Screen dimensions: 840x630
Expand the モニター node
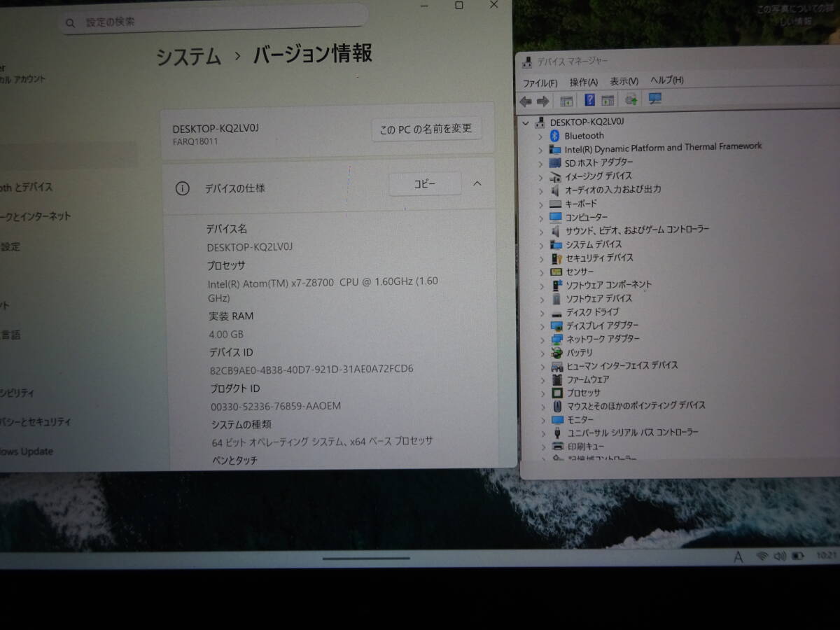click(x=542, y=421)
